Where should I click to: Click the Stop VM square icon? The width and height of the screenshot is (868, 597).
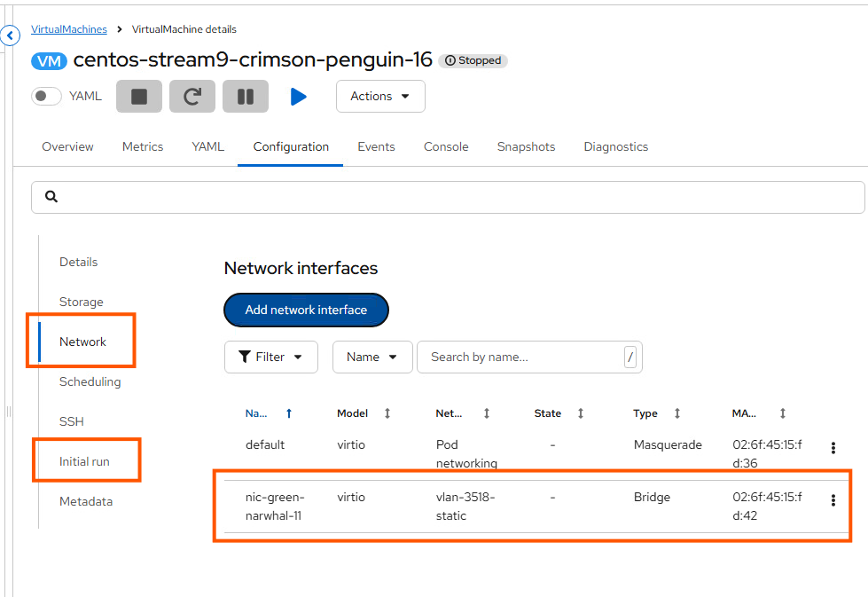coord(139,97)
